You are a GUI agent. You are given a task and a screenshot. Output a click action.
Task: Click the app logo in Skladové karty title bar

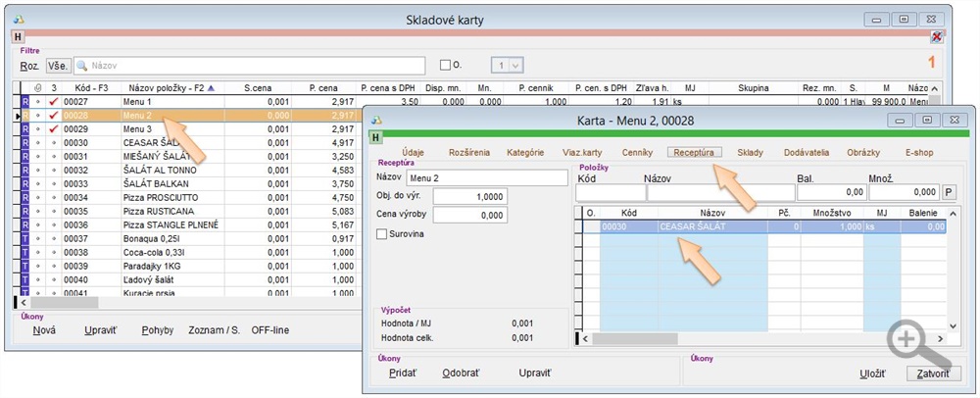click(16, 19)
